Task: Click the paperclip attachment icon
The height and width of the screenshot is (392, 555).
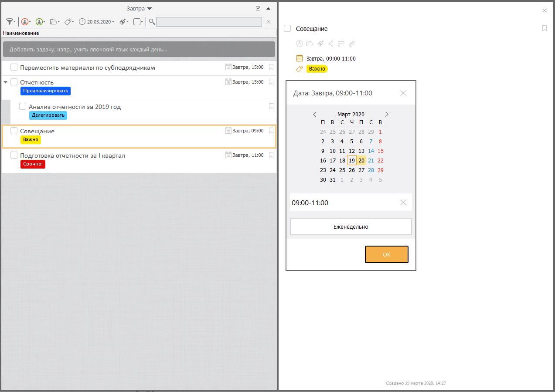Action: tap(352, 44)
